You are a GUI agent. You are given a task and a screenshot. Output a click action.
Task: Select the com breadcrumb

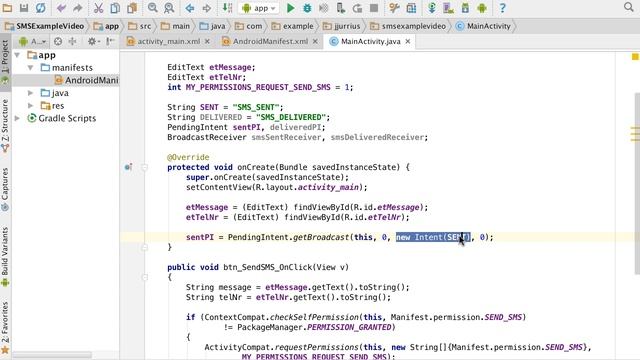[249, 26]
